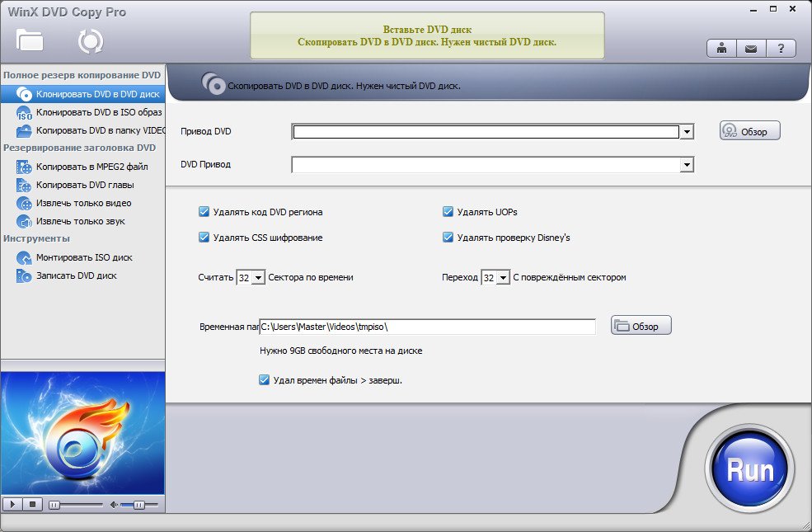
Task: Open the Переход damaged sector dropdown
Action: pyautogui.click(x=503, y=278)
